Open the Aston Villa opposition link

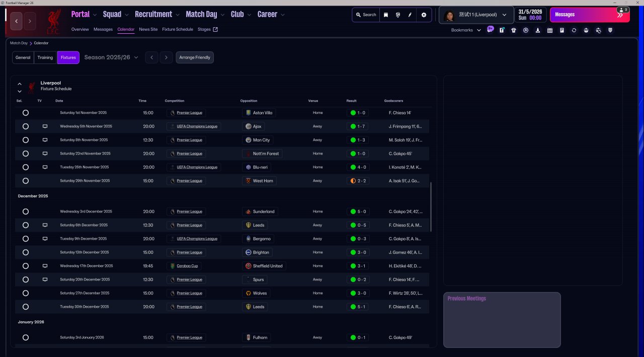(259, 113)
